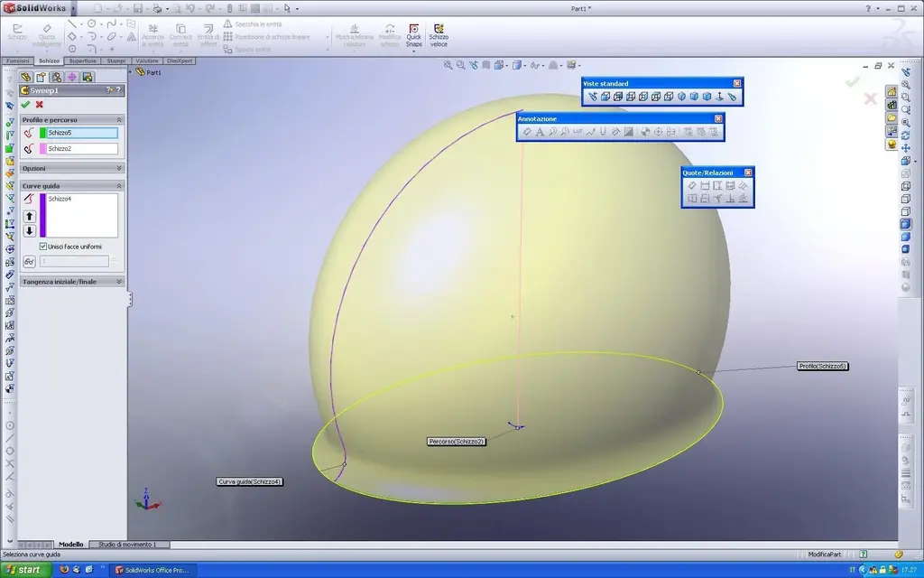Click Smart Dimension in Quote/Relazioni toolbar
The height and width of the screenshot is (578, 924).
[692, 186]
